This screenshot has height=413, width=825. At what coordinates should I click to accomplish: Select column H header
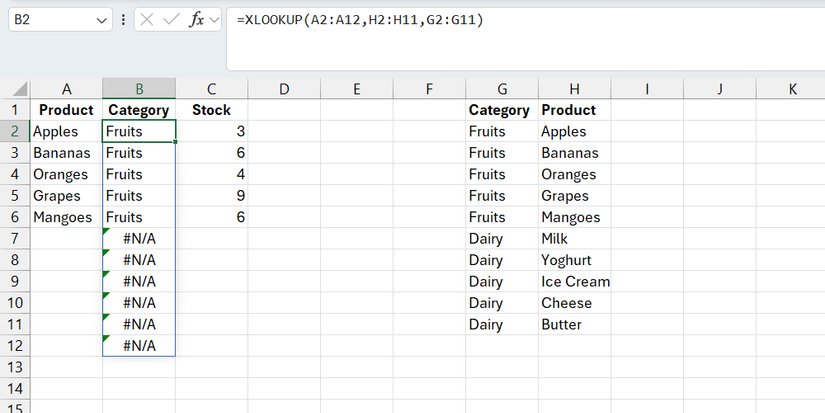pyautogui.click(x=574, y=89)
